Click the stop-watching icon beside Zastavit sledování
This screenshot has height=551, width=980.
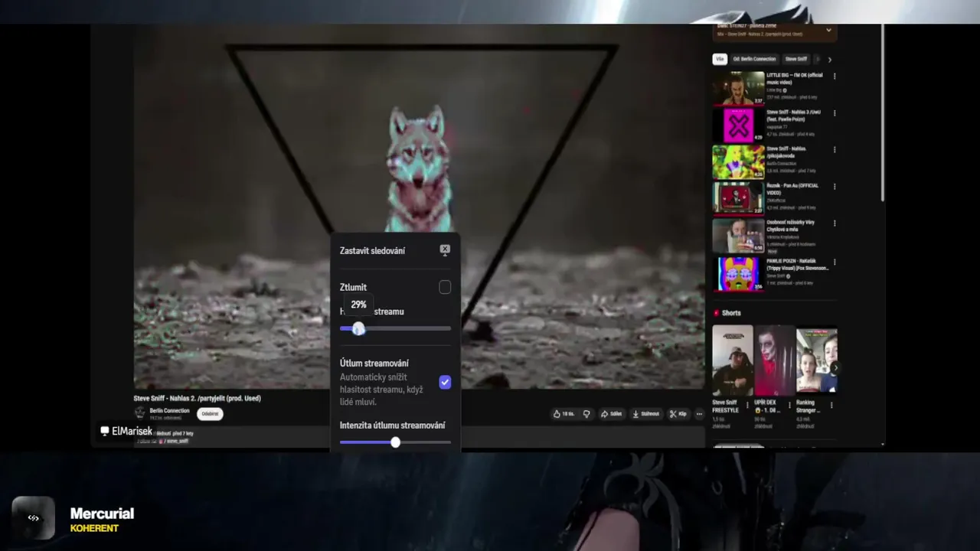(445, 249)
